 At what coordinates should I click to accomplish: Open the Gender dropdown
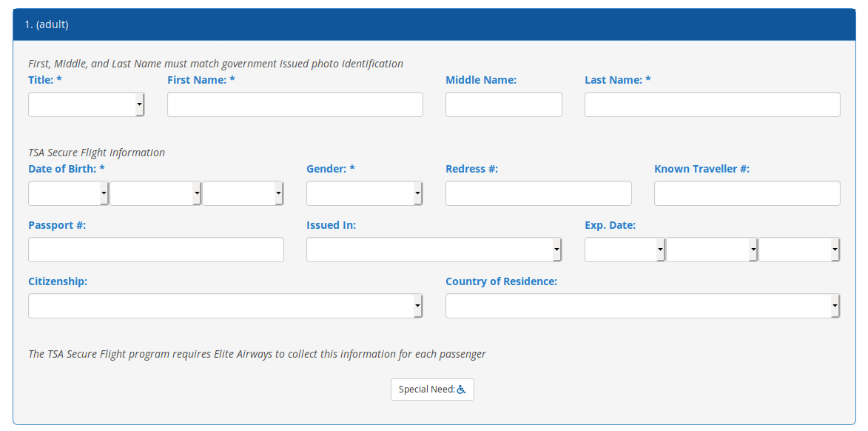click(x=364, y=193)
